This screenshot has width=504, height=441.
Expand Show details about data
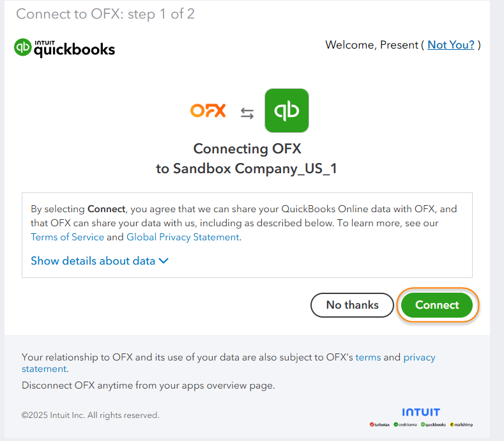click(100, 261)
